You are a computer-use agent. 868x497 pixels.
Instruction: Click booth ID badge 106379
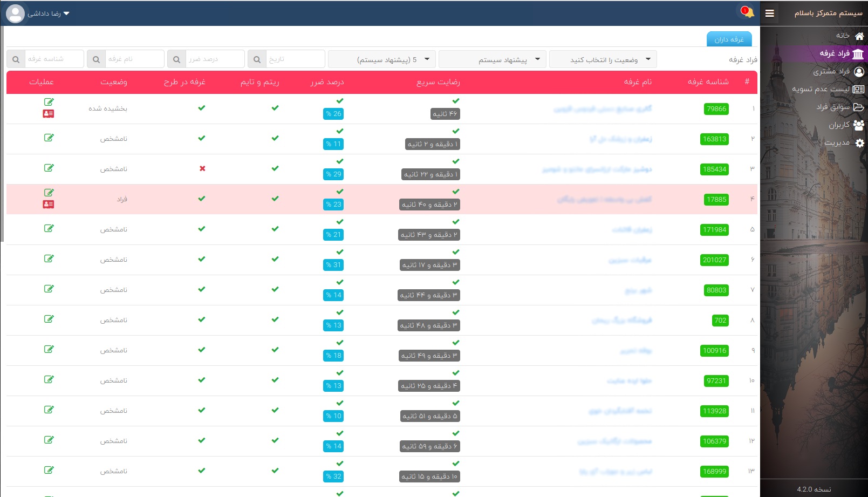click(715, 441)
